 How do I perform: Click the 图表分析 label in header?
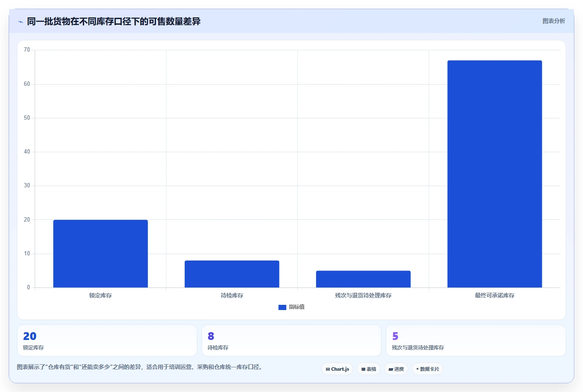(x=554, y=21)
